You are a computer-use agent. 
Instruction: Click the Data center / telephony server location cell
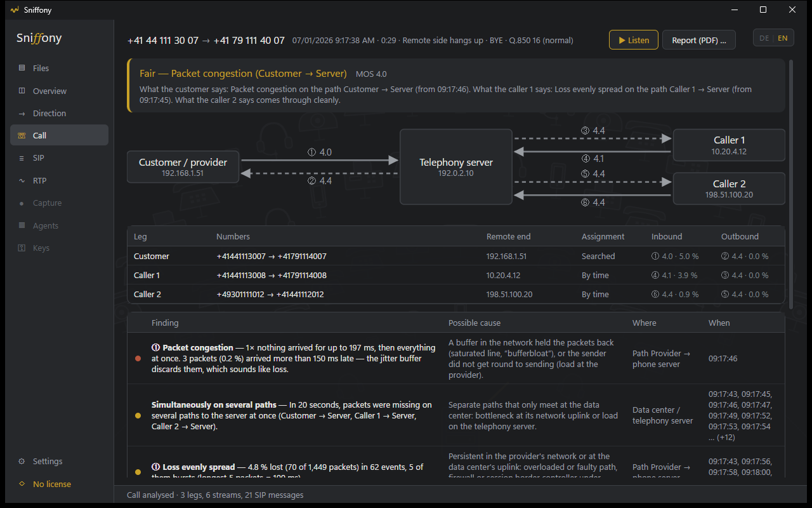tap(663, 415)
